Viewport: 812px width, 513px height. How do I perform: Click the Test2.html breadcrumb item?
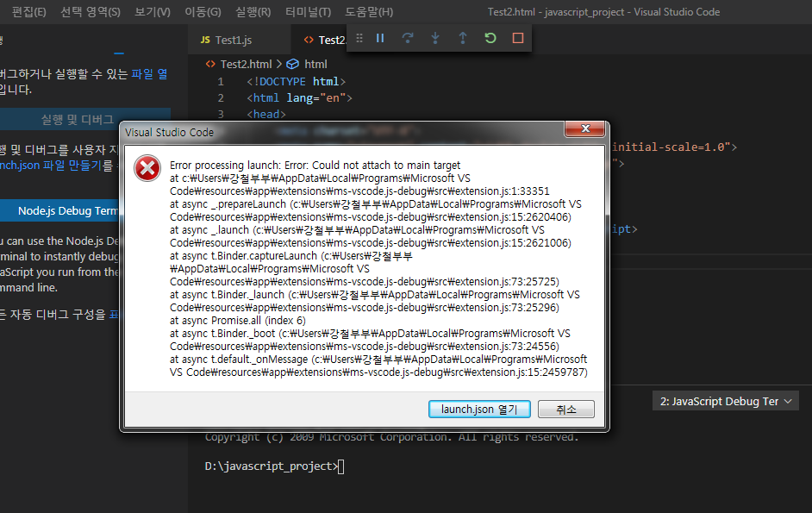[246, 64]
